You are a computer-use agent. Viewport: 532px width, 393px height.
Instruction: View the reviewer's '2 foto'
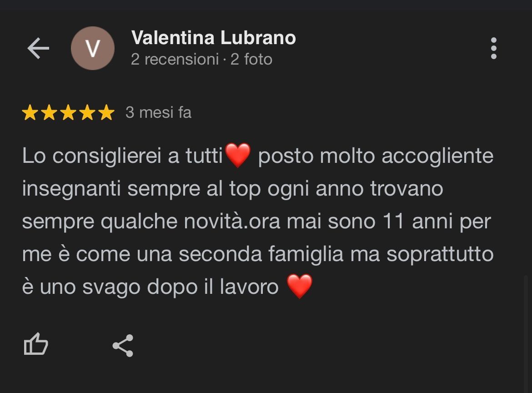click(x=251, y=60)
